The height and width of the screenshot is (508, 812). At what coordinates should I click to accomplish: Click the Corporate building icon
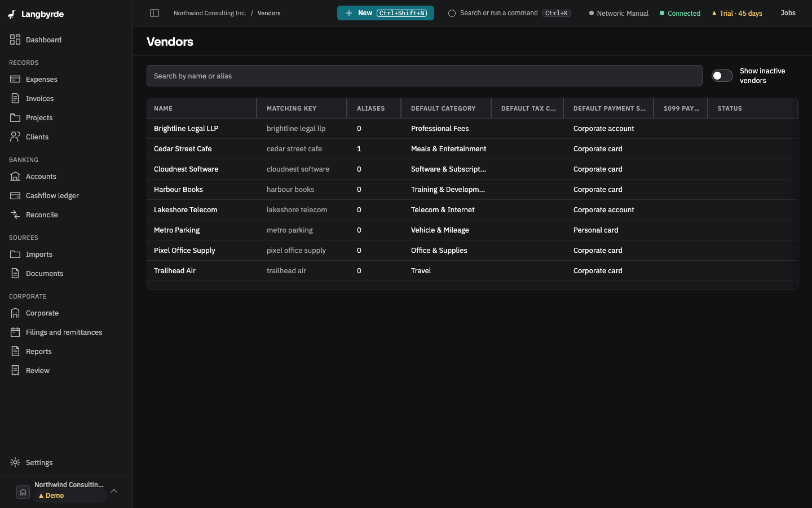15,313
